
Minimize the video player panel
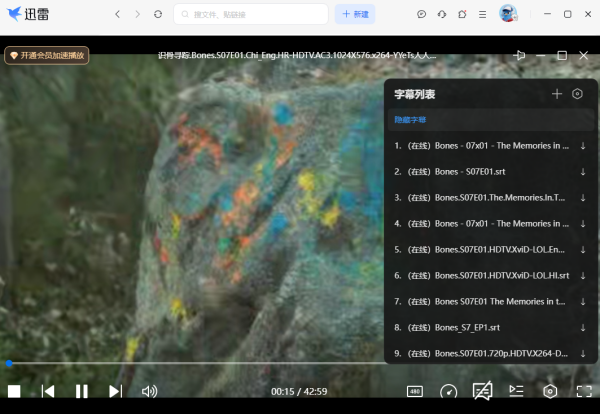point(541,55)
